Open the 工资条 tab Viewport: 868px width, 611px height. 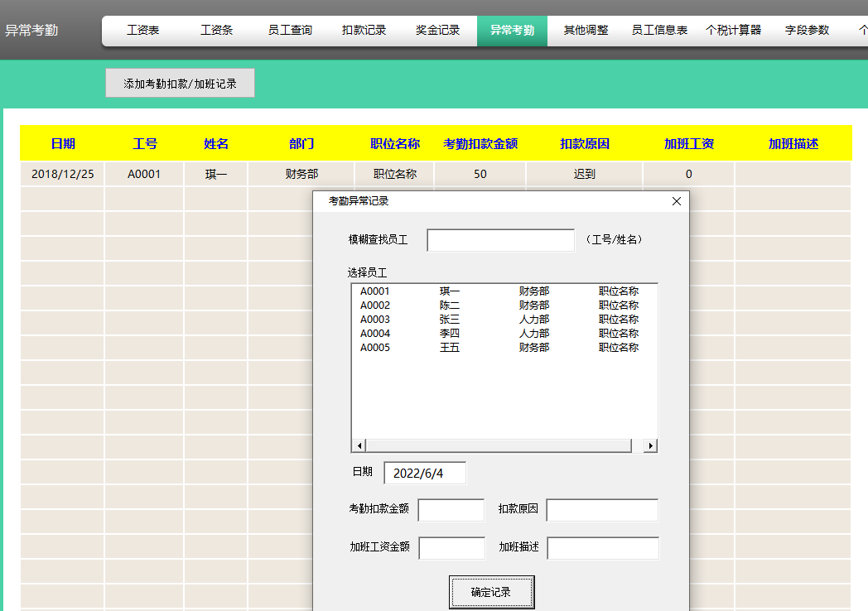tap(215, 30)
